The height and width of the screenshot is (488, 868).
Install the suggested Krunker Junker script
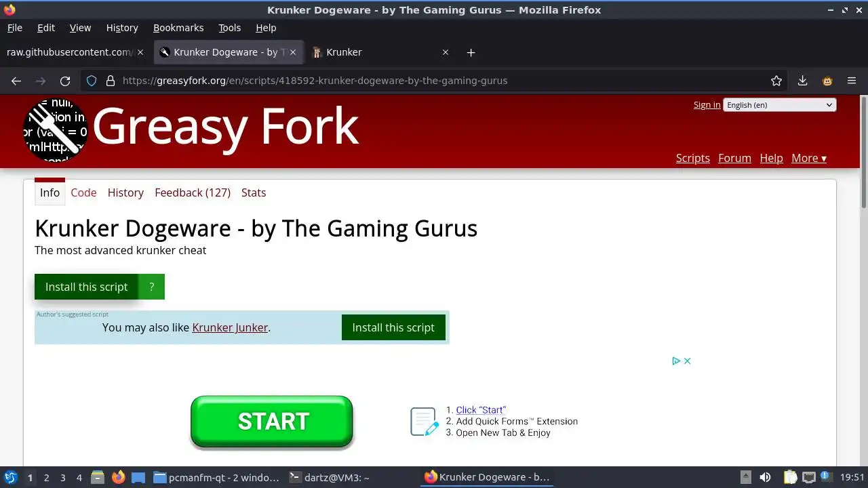click(393, 327)
